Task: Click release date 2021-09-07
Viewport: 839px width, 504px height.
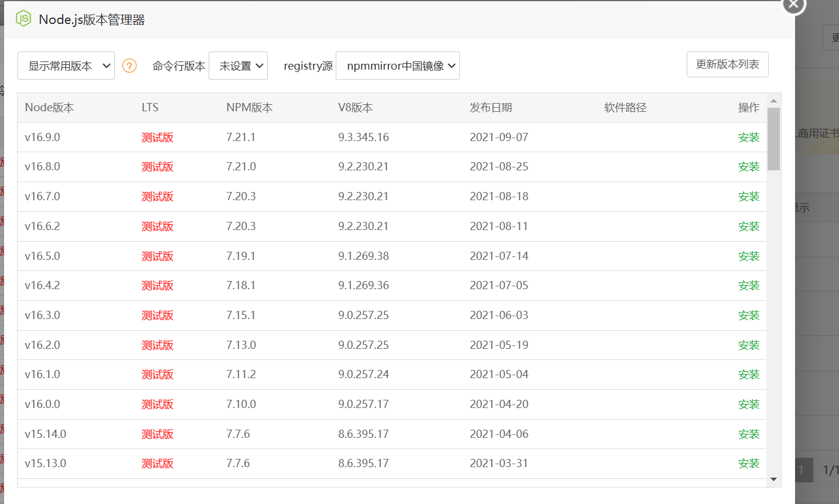Action: click(x=499, y=137)
